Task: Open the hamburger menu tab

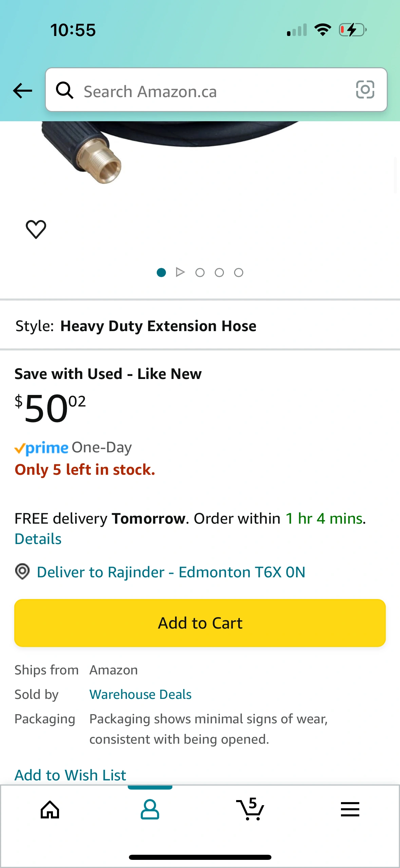Action: tap(350, 809)
